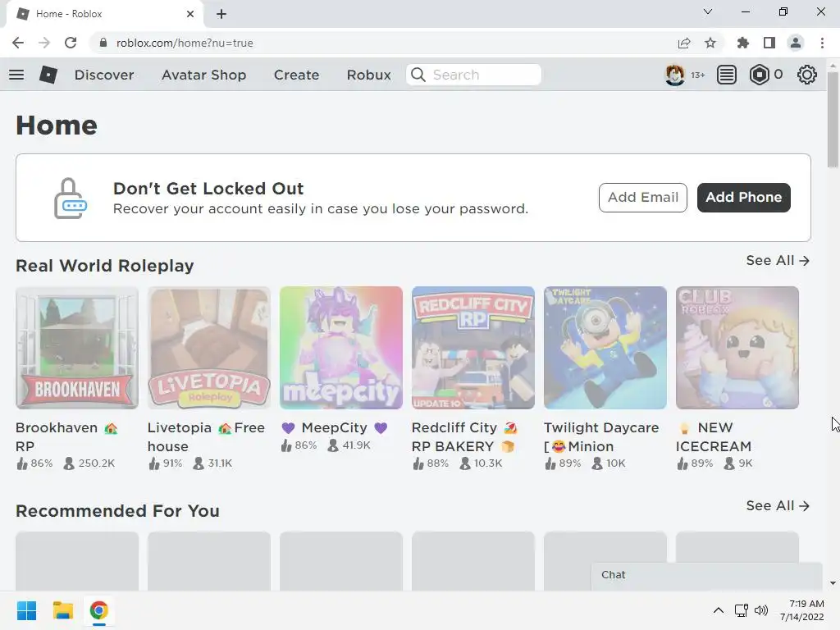Open the Discover menu item
The height and width of the screenshot is (630, 840).
(104, 75)
